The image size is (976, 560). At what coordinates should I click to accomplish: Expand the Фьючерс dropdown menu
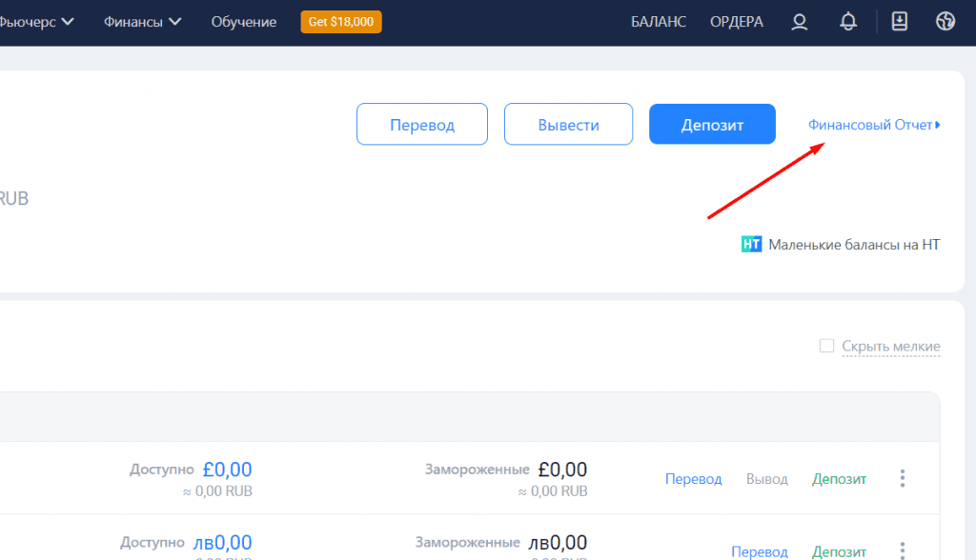pyautogui.click(x=37, y=22)
